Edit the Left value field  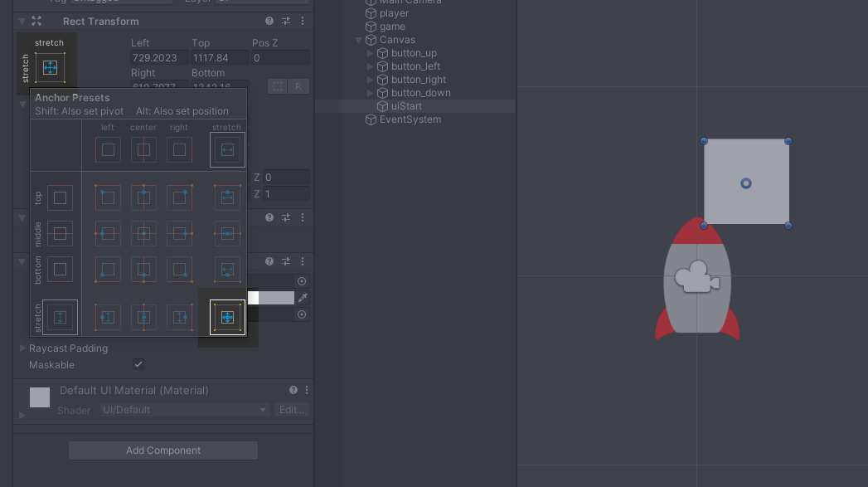159,57
